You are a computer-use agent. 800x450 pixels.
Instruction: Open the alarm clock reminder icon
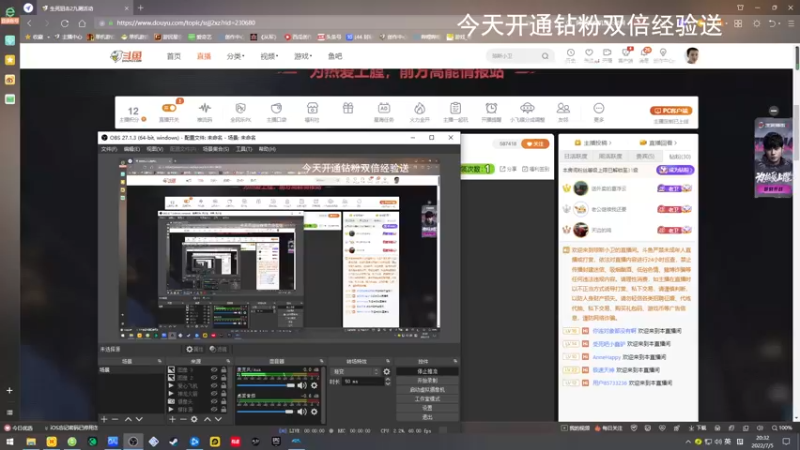[491, 108]
